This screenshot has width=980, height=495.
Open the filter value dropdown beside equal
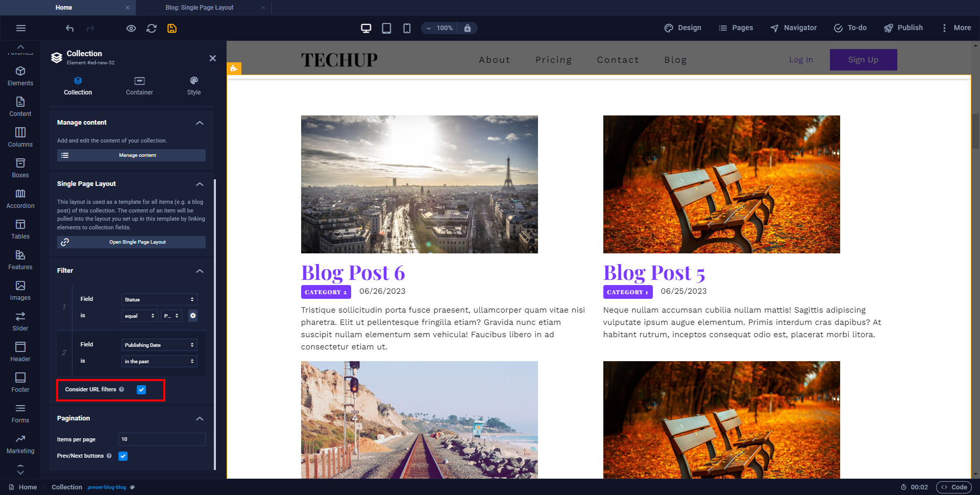pos(171,316)
